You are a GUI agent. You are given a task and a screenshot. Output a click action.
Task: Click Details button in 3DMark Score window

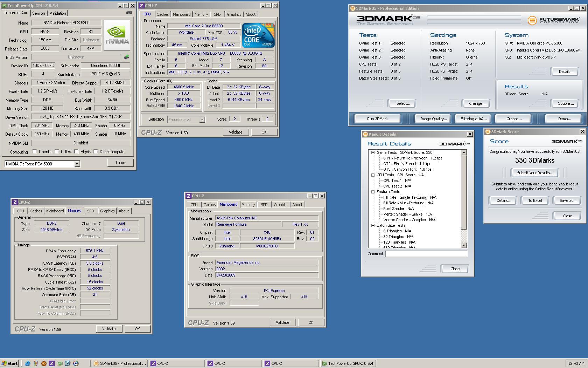(x=503, y=200)
